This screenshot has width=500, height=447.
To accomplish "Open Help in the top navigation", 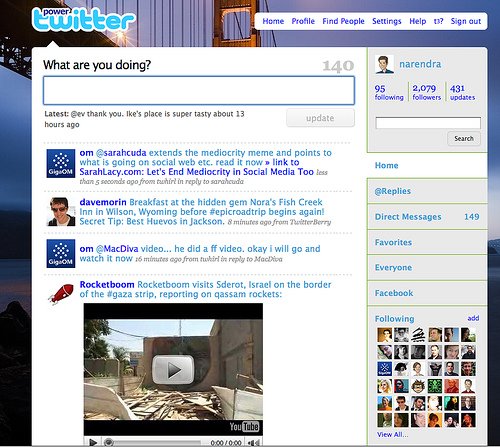I will (418, 21).
